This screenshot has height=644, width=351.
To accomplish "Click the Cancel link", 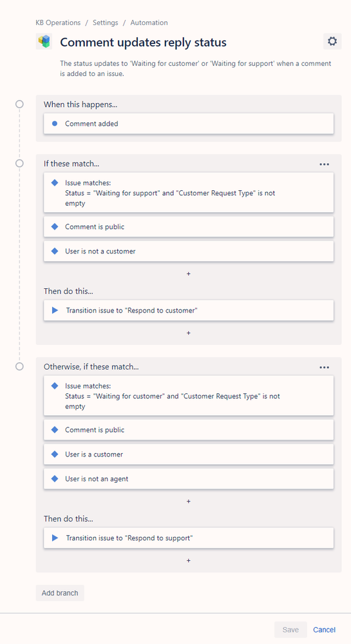I will click(325, 630).
